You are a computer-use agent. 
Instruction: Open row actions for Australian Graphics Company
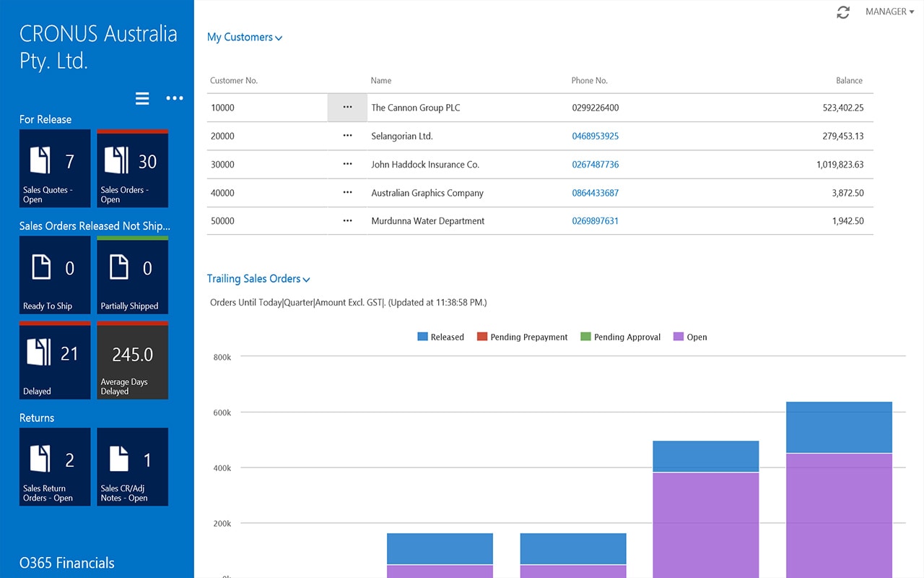point(347,193)
